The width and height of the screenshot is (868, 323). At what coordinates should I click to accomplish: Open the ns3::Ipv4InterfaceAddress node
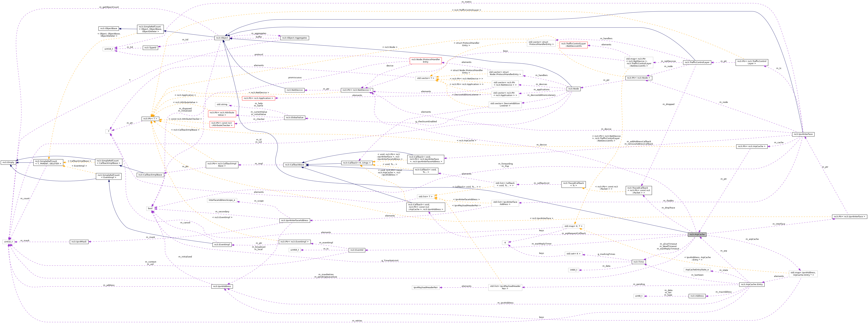click(x=295, y=220)
